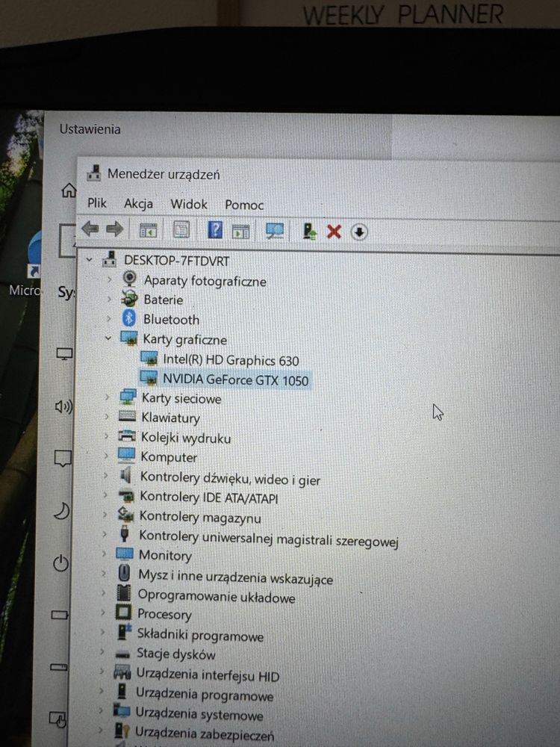Expand the Klawiatury category
560x747 pixels.
pos(107,416)
